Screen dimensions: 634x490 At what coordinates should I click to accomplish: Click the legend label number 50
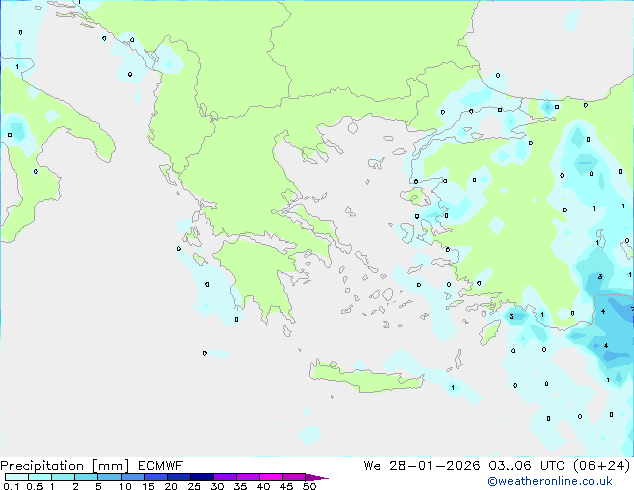pyautogui.click(x=309, y=486)
